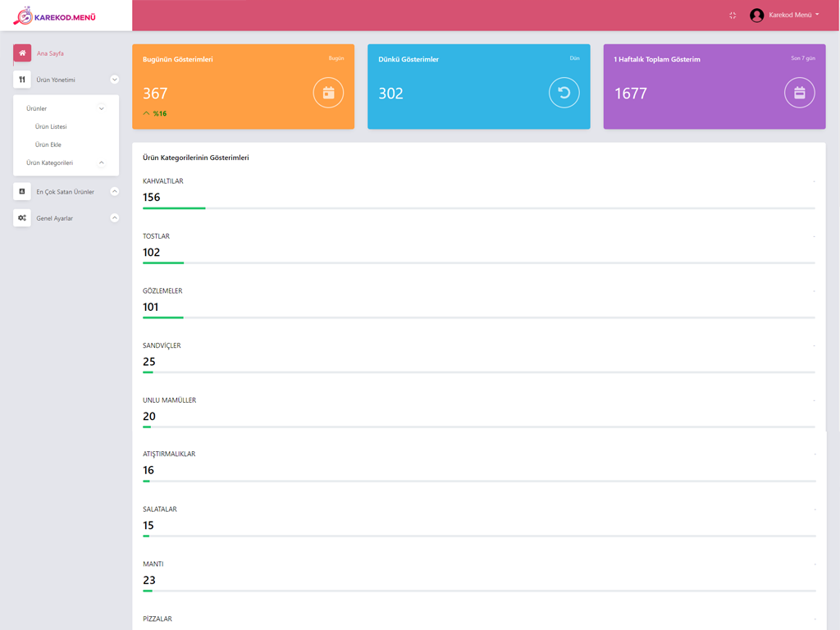Click the Genel Ayarlar gears icon
Viewport: 840px width, 630px height.
tap(22, 217)
